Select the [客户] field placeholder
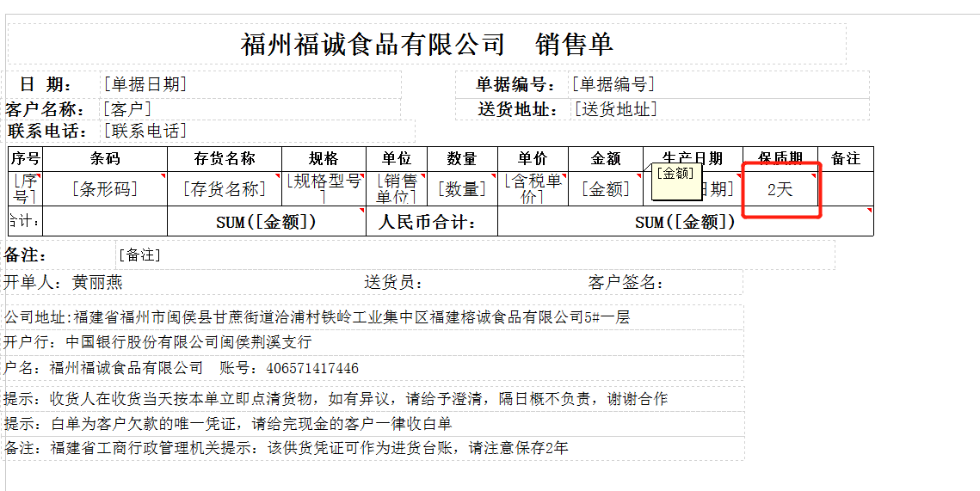 click(x=127, y=108)
